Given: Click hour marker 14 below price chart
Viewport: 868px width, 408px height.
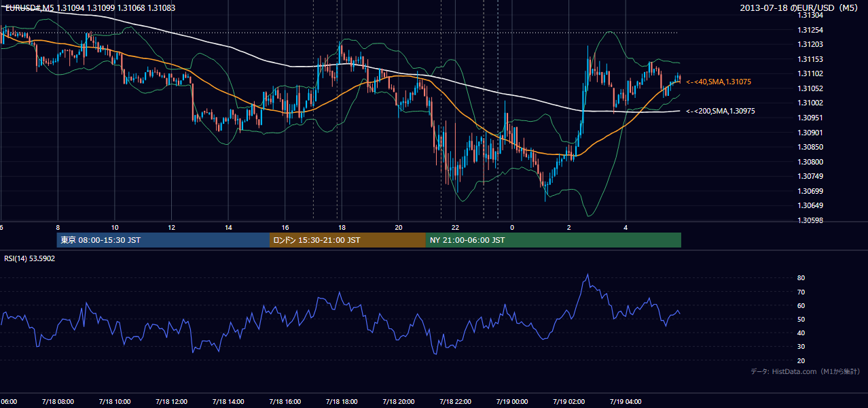Looking at the screenshot, I should point(228,227).
